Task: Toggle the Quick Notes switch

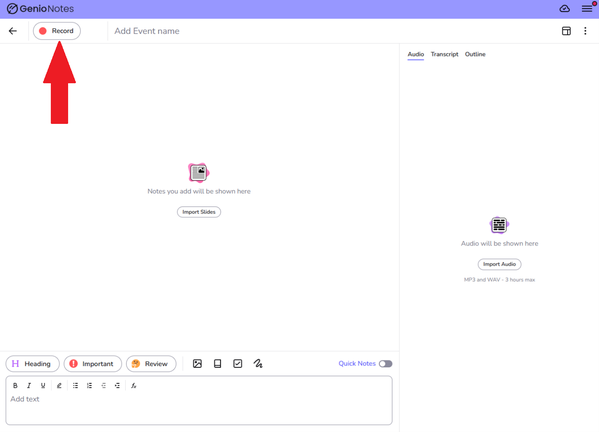Action: point(385,364)
